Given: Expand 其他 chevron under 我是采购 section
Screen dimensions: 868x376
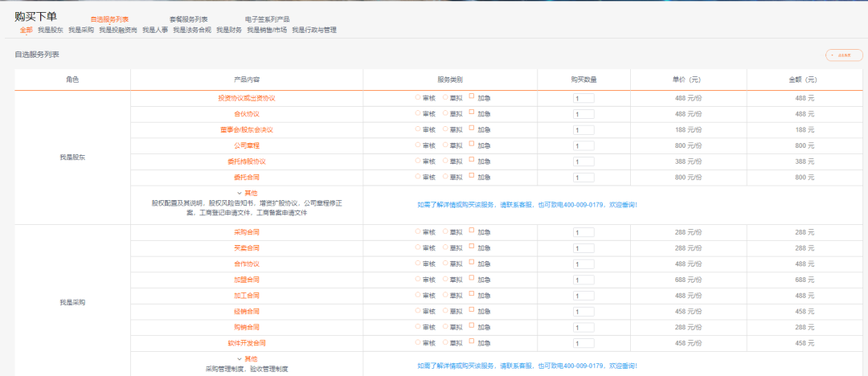Looking at the screenshot, I should [x=240, y=358].
